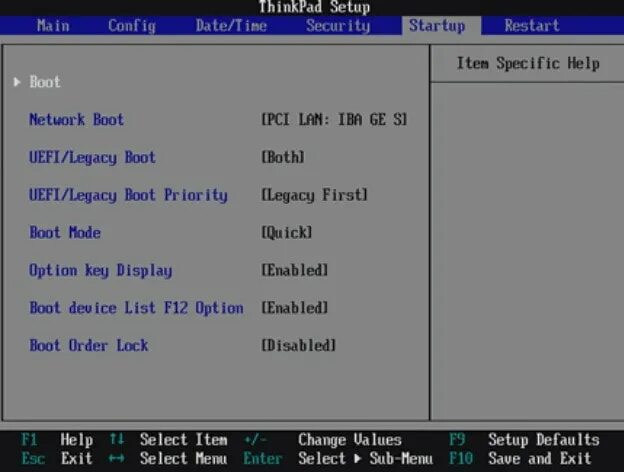Click the F10 key hint
The width and height of the screenshot is (624, 472).
(461, 458)
